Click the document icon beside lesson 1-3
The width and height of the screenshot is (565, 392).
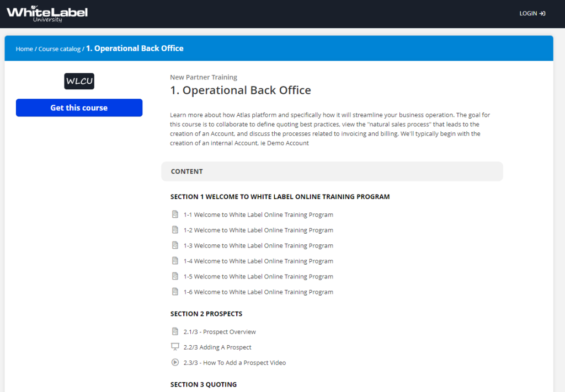click(x=175, y=245)
